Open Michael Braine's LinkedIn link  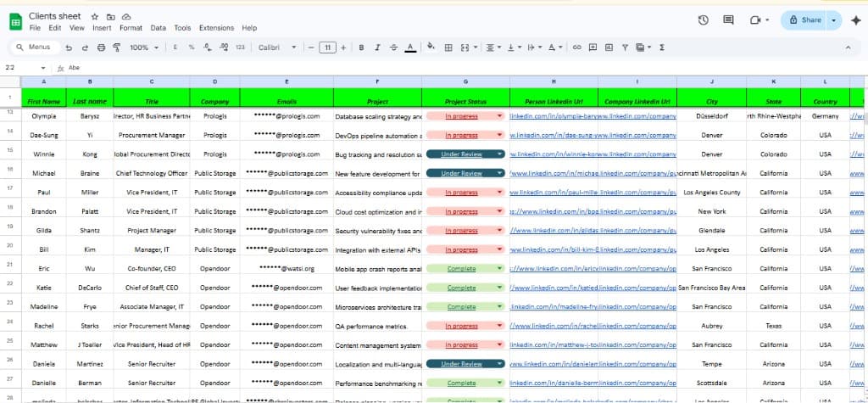[x=554, y=174]
